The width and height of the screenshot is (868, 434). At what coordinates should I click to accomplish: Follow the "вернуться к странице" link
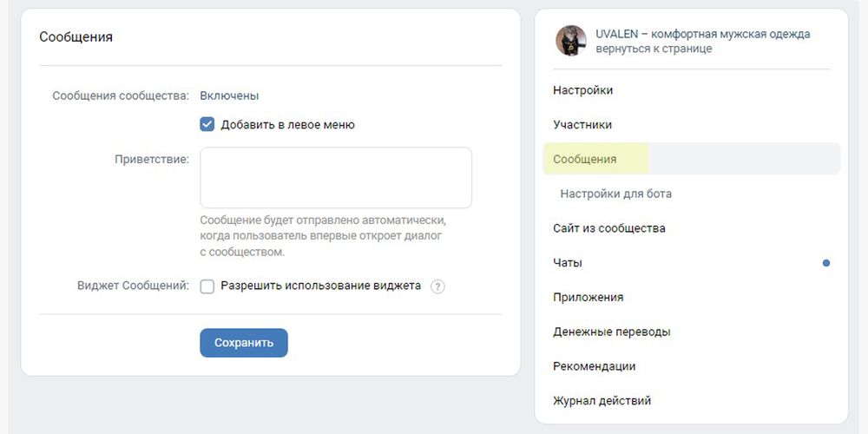click(654, 49)
